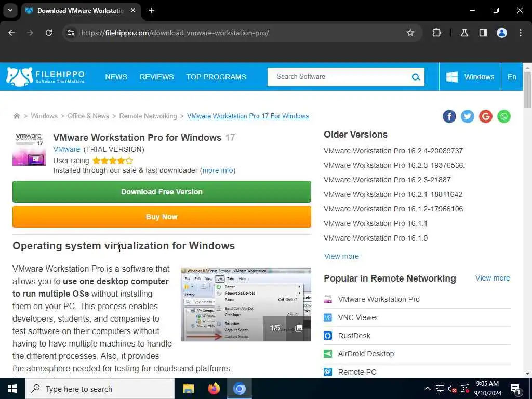The height and width of the screenshot is (399, 532).
Task: Launch Firefox from the taskbar
Action: point(214,389)
